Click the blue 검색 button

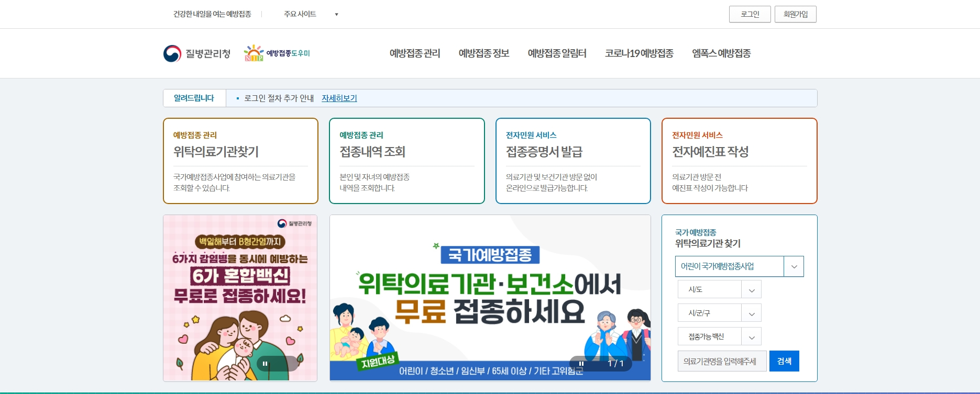pos(784,361)
